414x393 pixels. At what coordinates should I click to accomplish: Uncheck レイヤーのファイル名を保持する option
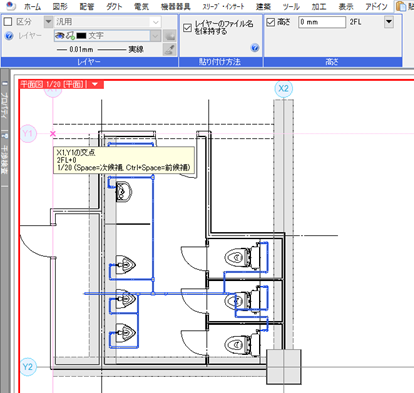click(187, 28)
